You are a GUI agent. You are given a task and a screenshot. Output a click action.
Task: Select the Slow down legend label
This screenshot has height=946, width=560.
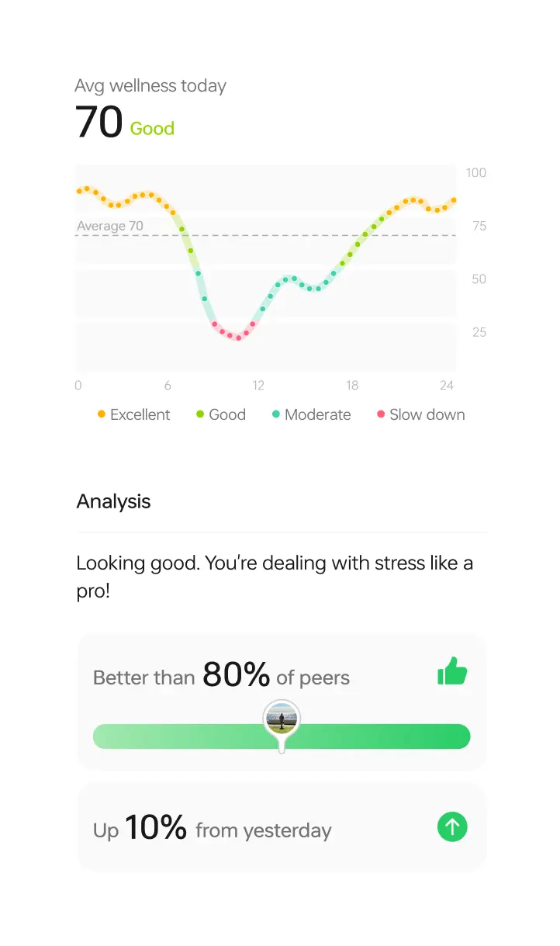point(427,414)
